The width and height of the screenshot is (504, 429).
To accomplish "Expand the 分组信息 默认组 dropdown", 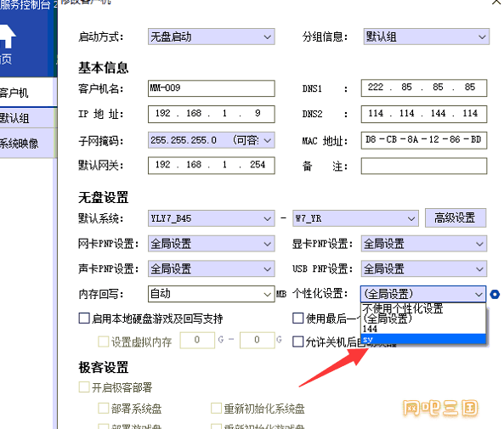I will tap(426, 37).
